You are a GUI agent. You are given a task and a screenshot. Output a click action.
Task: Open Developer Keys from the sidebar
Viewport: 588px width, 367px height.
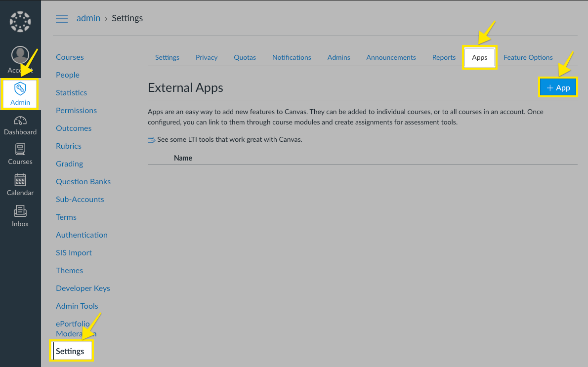[x=83, y=288]
